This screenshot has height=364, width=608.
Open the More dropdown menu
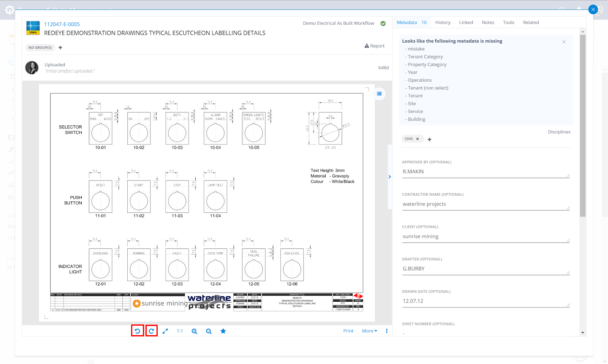pyautogui.click(x=369, y=331)
